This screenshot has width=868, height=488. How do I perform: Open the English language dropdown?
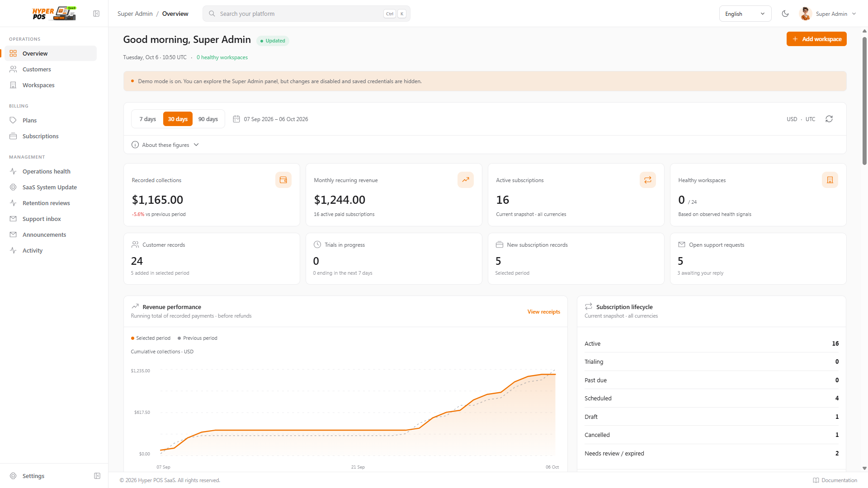745,14
